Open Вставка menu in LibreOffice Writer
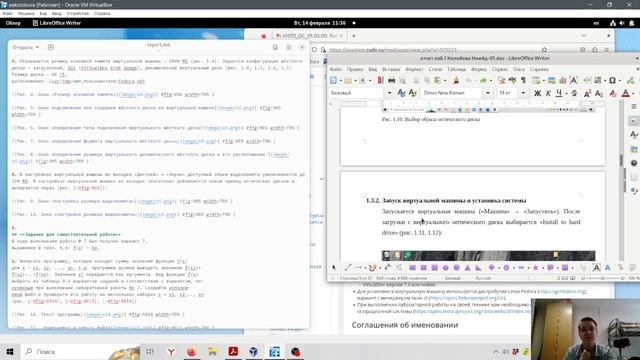Screen dimensions: 640x360 [x=391, y=69]
